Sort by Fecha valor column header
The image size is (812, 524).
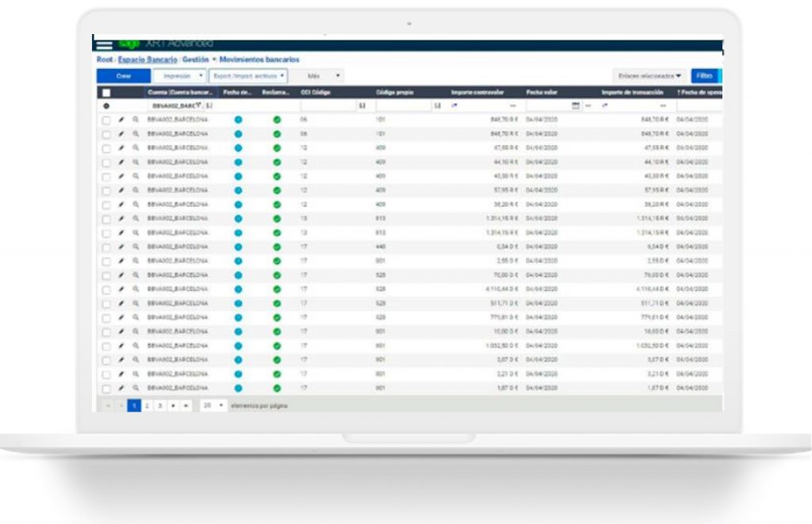[542, 92]
